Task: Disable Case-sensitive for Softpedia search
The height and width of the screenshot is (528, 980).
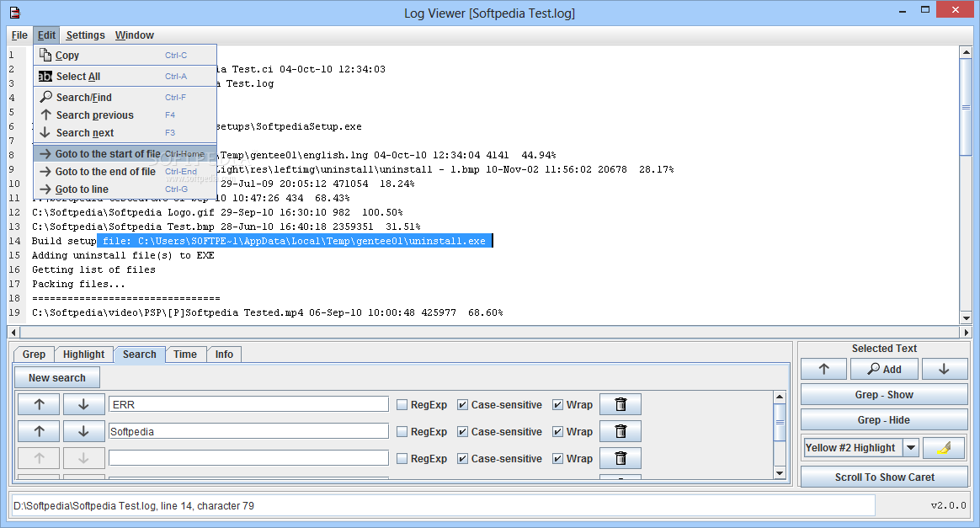Action: click(462, 432)
